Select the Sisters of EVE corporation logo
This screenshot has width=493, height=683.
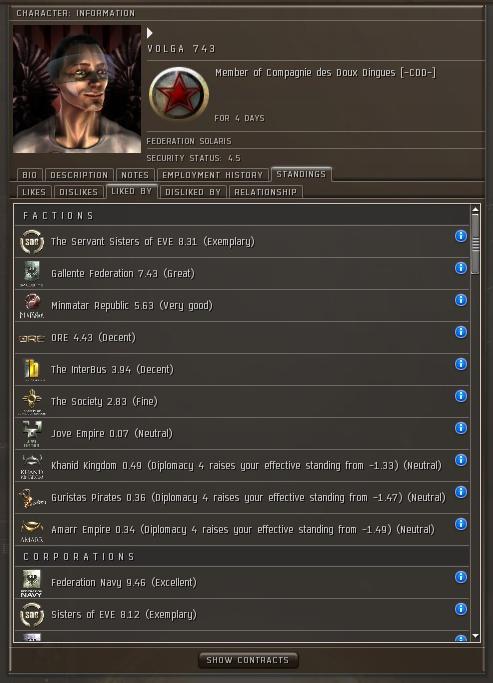click(x=32, y=615)
